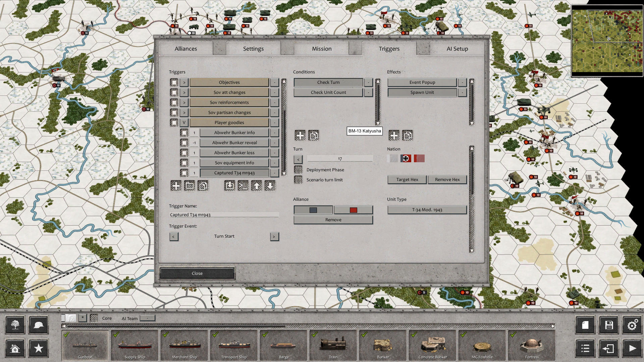Open the trigger script console icon
The height and width of the screenshot is (362, 644).
(x=243, y=186)
